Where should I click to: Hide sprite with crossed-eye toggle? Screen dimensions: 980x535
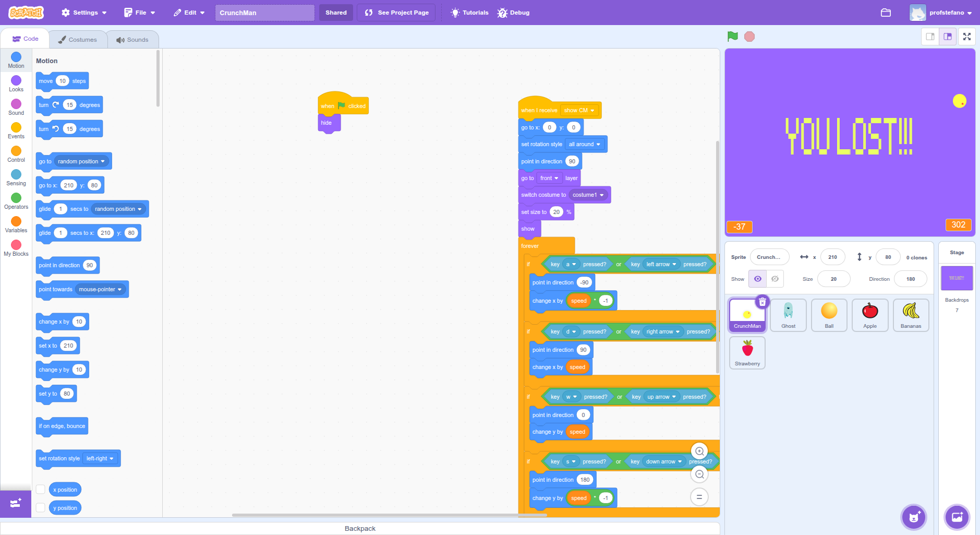[775, 279]
